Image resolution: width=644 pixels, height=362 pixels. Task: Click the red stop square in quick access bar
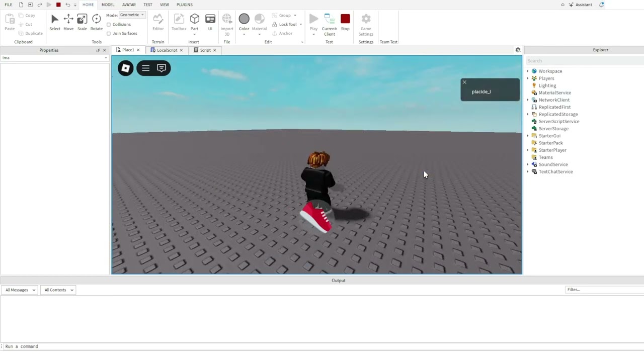58,5
